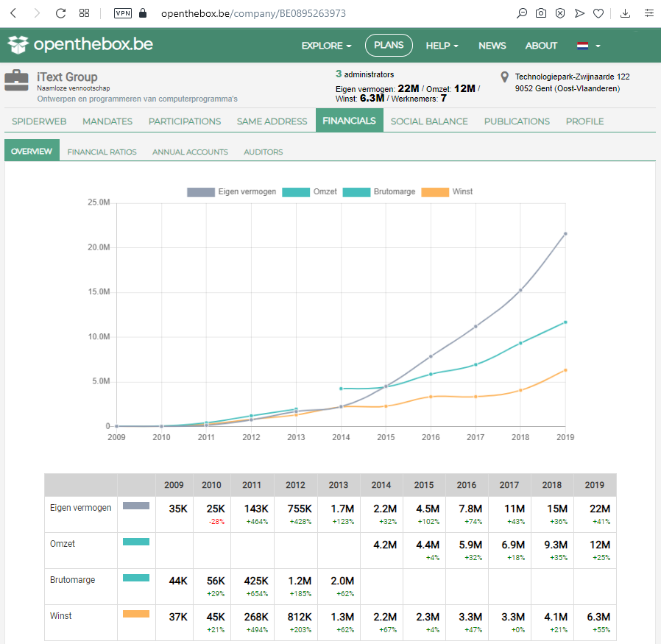Open the ad blocker shield icon

(560, 13)
